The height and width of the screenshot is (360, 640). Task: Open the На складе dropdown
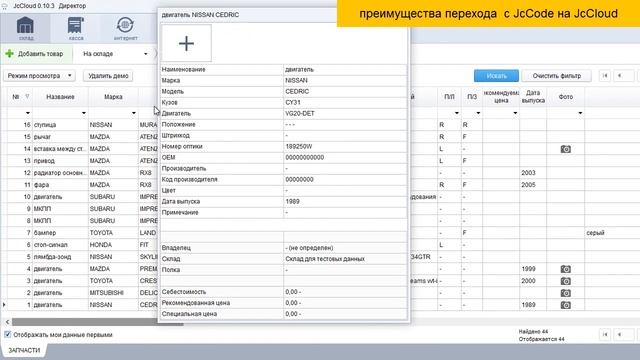click(115, 54)
